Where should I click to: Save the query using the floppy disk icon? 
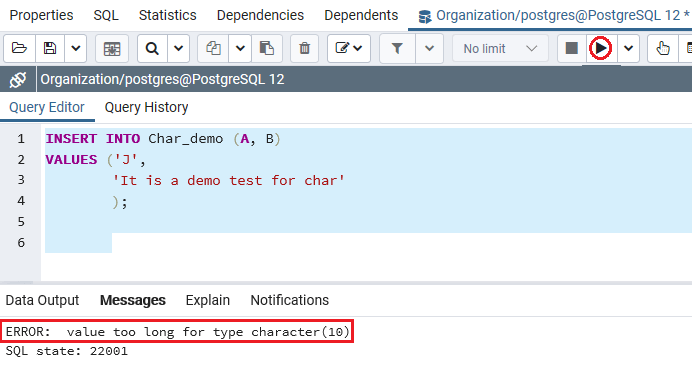[50, 48]
